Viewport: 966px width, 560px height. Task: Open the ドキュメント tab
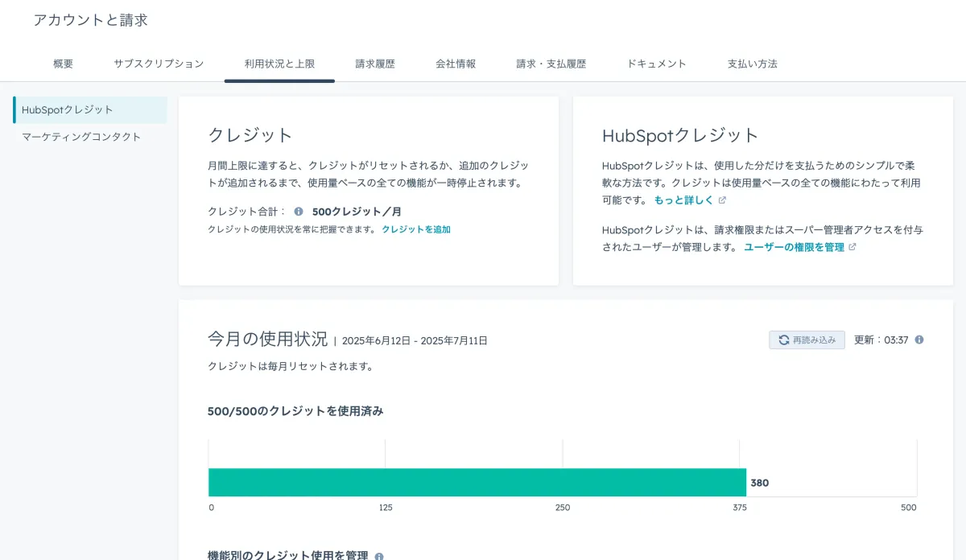pyautogui.click(x=656, y=63)
